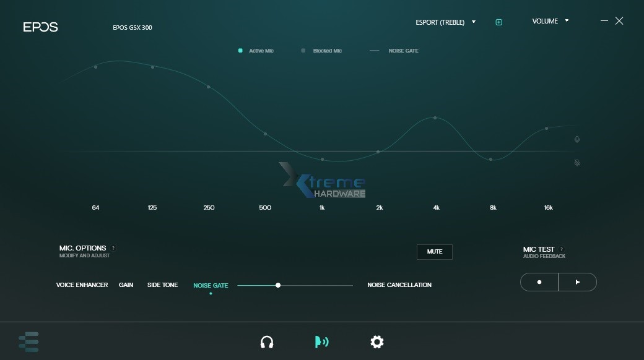Click the Noise Gate slider handle

click(x=278, y=285)
